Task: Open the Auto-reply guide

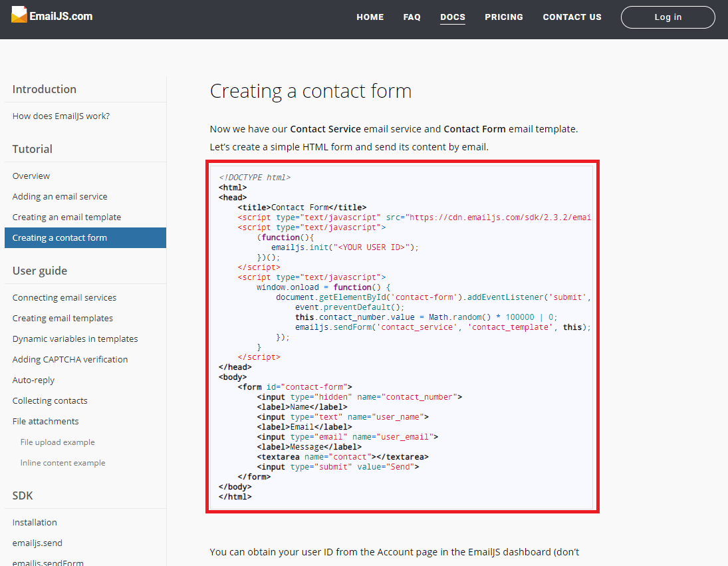Action: tap(33, 380)
